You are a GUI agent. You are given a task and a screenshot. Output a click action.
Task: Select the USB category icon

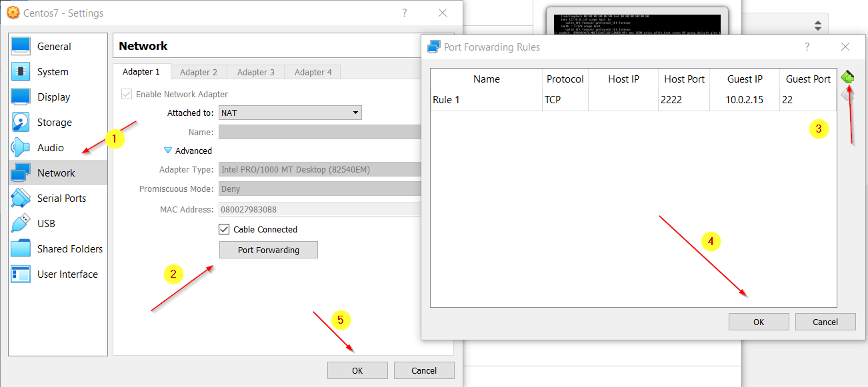(21, 223)
